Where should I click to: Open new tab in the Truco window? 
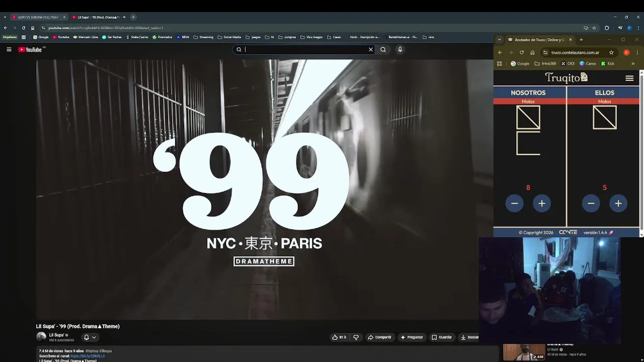[x=581, y=40]
